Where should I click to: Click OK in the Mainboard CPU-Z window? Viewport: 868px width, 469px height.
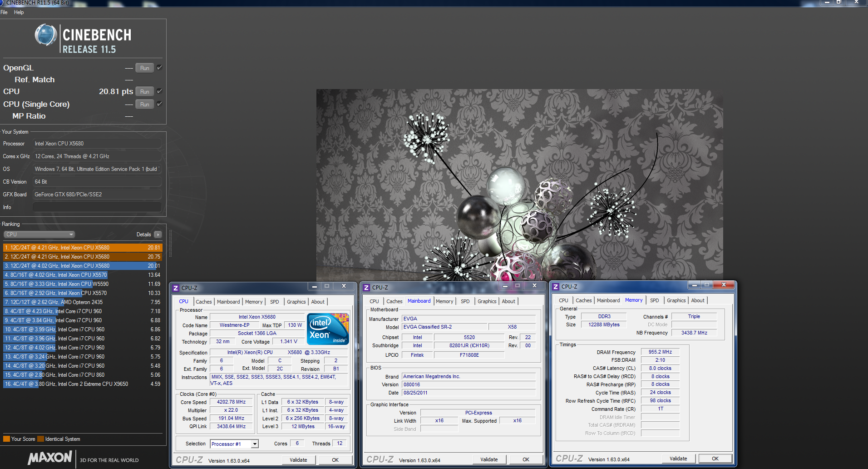coord(526,459)
